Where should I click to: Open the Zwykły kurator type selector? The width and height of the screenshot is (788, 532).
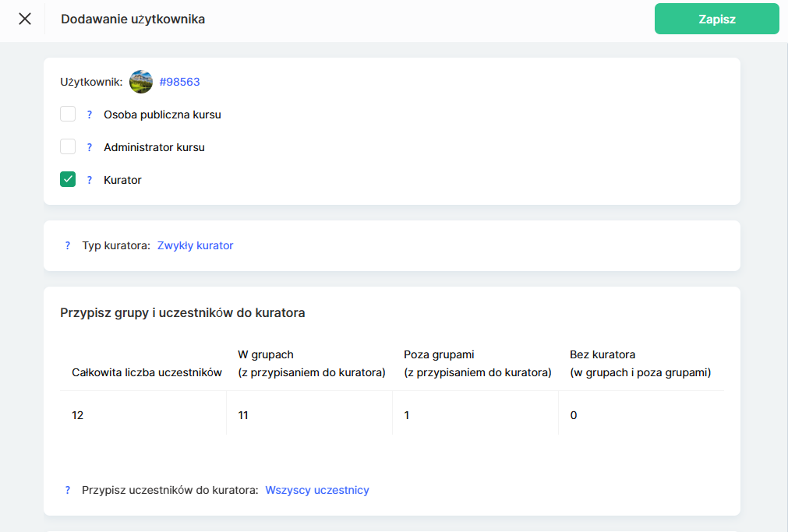click(x=195, y=245)
